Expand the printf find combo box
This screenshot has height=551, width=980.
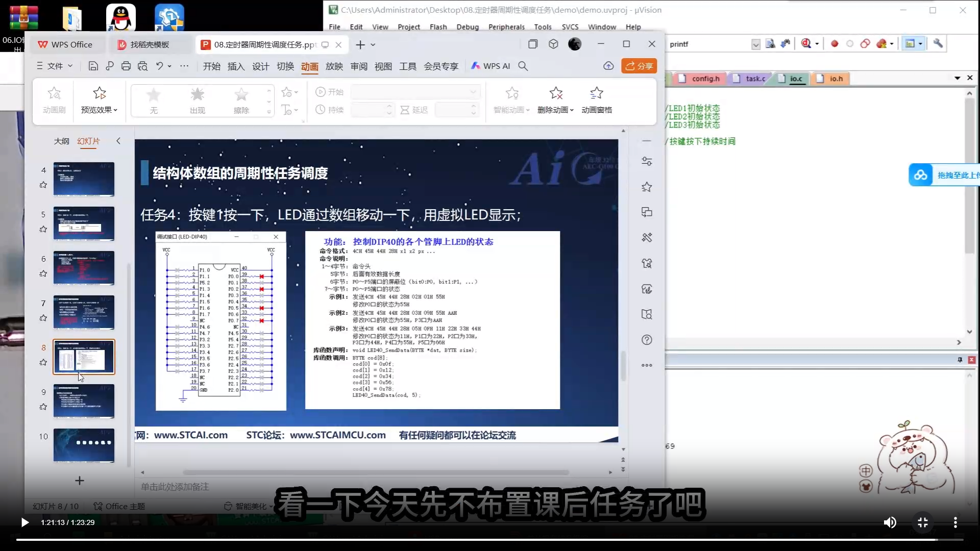[755, 44]
